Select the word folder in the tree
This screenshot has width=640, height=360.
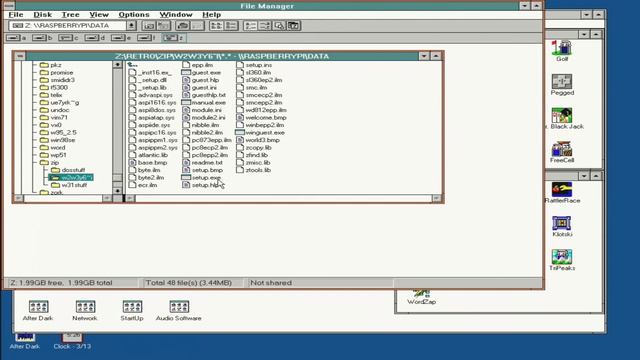(52, 147)
